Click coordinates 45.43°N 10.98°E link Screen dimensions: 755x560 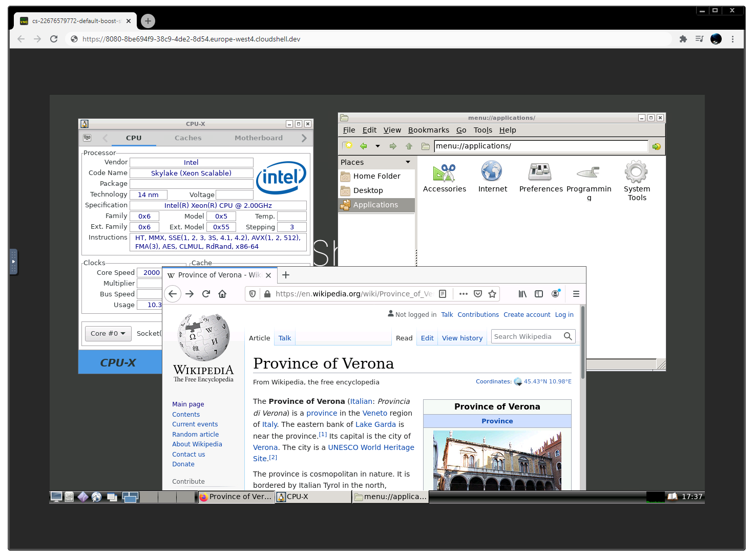[548, 381]
